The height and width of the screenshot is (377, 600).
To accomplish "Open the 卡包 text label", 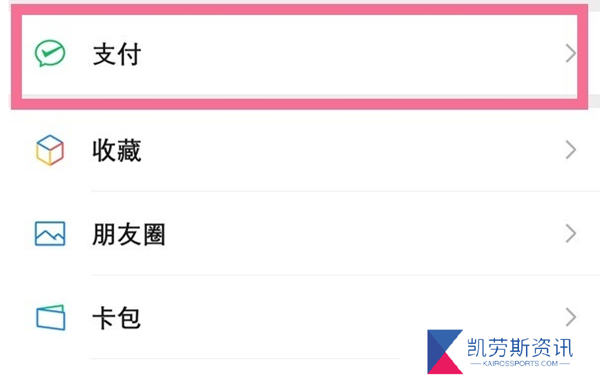I will [x=117, y=318].
